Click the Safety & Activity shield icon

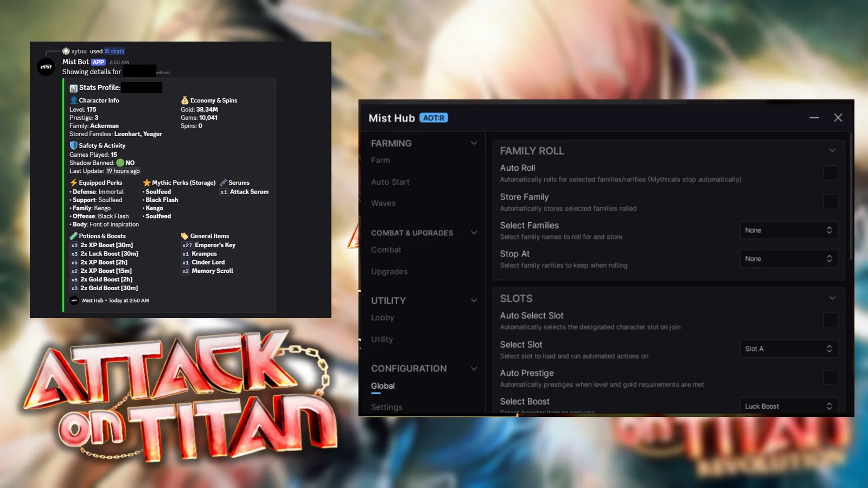tap(73, 145)
